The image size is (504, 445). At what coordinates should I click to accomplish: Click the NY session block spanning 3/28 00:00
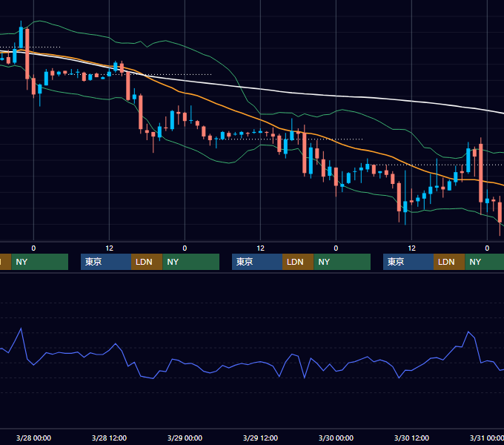click(x=40, y=262)
